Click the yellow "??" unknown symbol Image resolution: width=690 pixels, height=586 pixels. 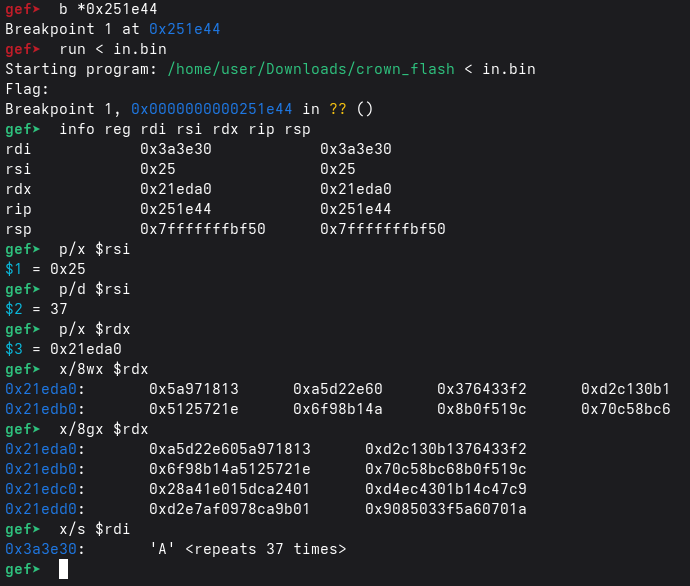tap(338, 109)
